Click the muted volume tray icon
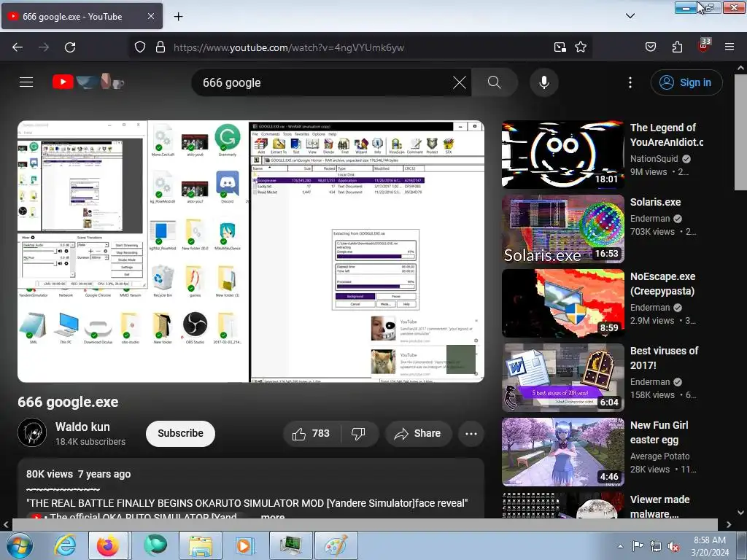The image size is (747, 560). click(x=673, y=546)
